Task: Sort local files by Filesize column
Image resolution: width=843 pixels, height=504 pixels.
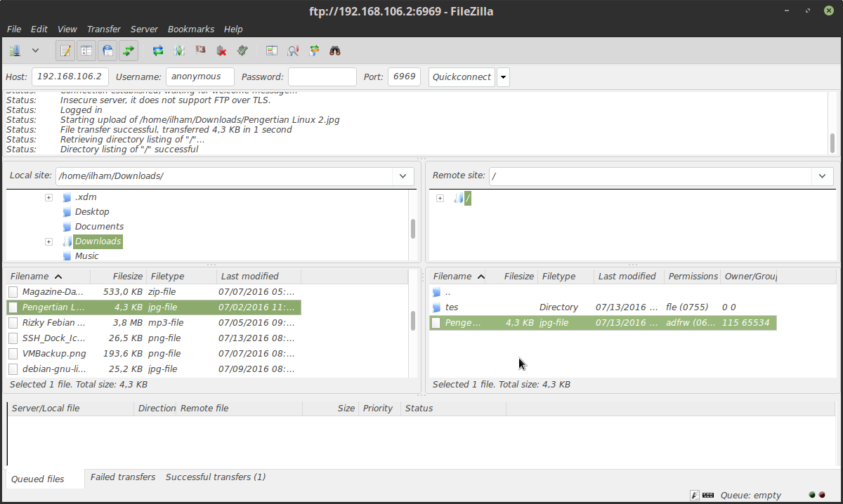Action: pos(118,277)
